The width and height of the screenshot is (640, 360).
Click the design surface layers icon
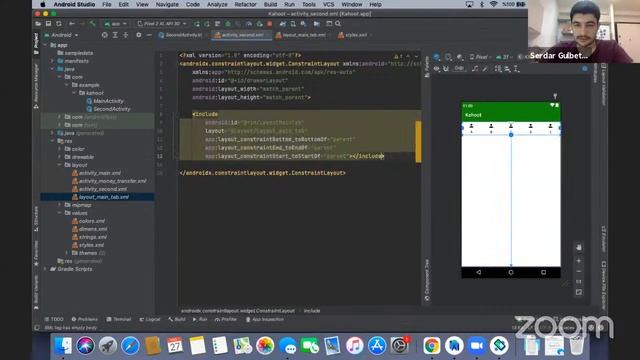click(x=437, y=57)
